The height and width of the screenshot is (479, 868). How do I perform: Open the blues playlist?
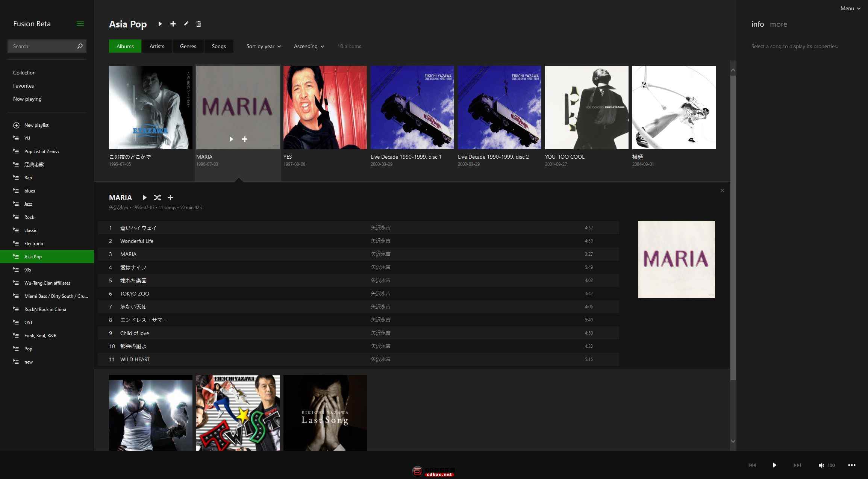(x=47, y=191)
